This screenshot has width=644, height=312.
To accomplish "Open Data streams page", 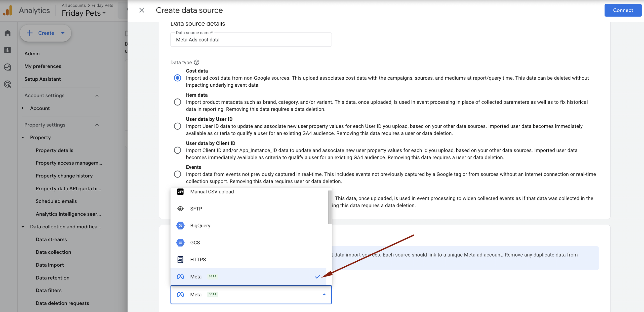I will coord(51,239).
